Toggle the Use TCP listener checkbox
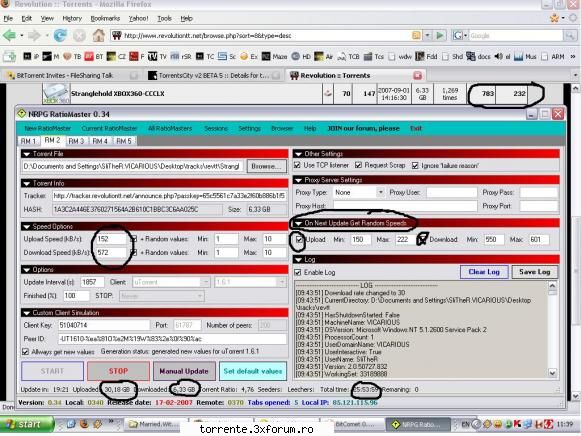581x436 pixels. pos(297,165)
